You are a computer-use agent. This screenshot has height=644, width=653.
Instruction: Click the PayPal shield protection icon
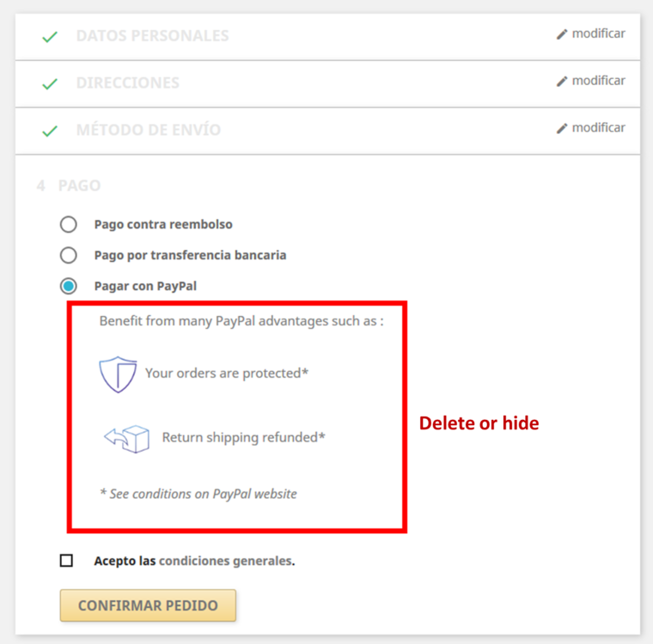pyautogui.click(x=118, y=374)
